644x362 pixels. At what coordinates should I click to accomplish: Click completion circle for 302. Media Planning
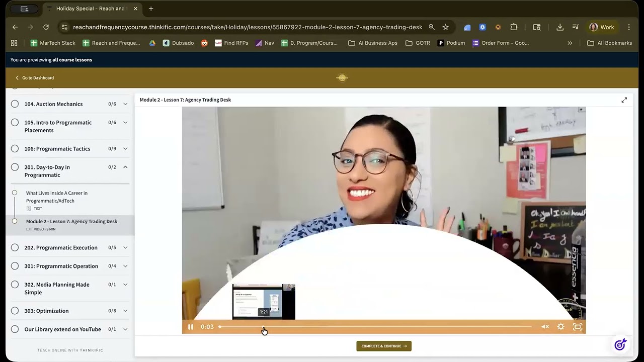tap(15, 285)
